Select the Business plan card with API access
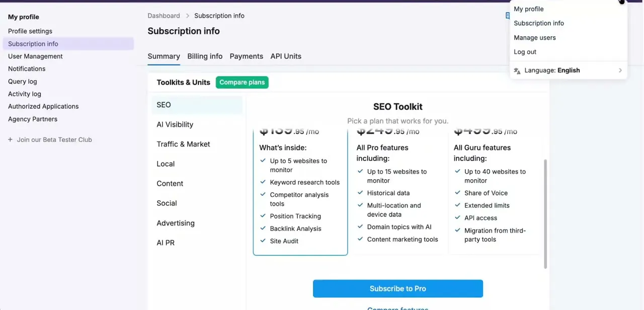Image resolution: width=644 pixels, height=310 pixels. [x=495, y=192]
